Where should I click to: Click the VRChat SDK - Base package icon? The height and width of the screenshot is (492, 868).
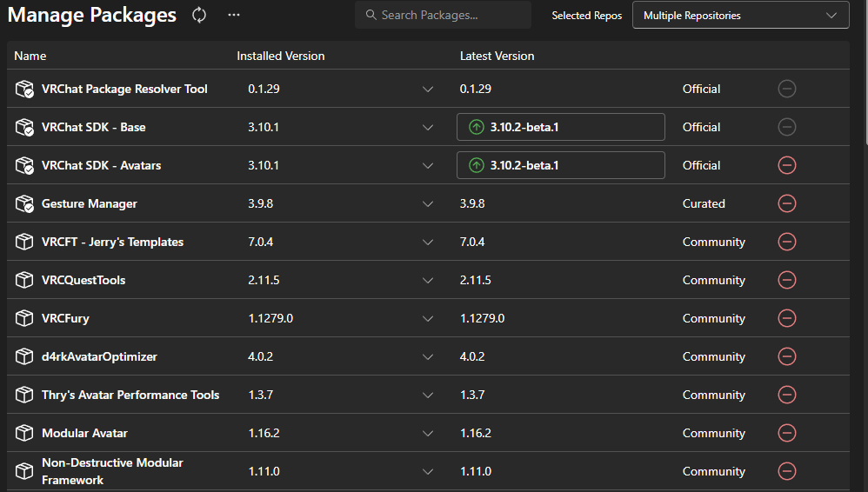coord(24,127)
